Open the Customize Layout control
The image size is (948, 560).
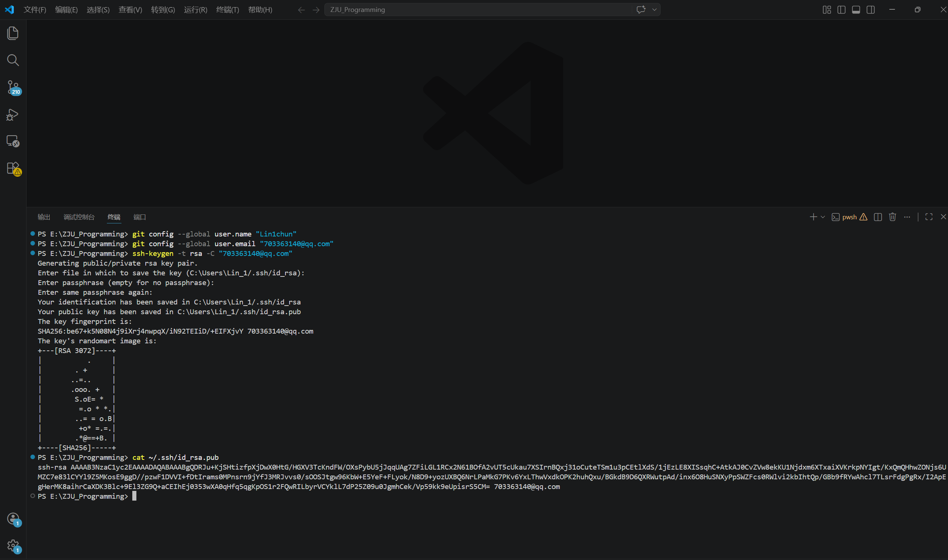(x=827, y=10)
